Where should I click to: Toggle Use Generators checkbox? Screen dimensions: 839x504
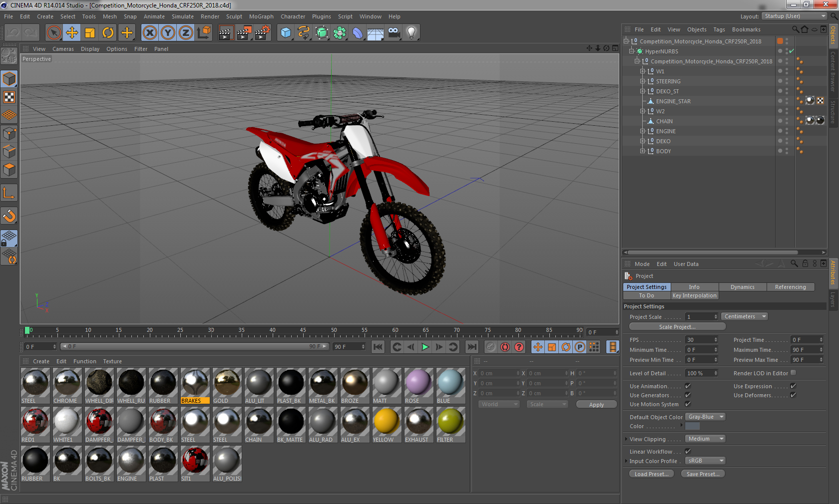tap(688, 395)
